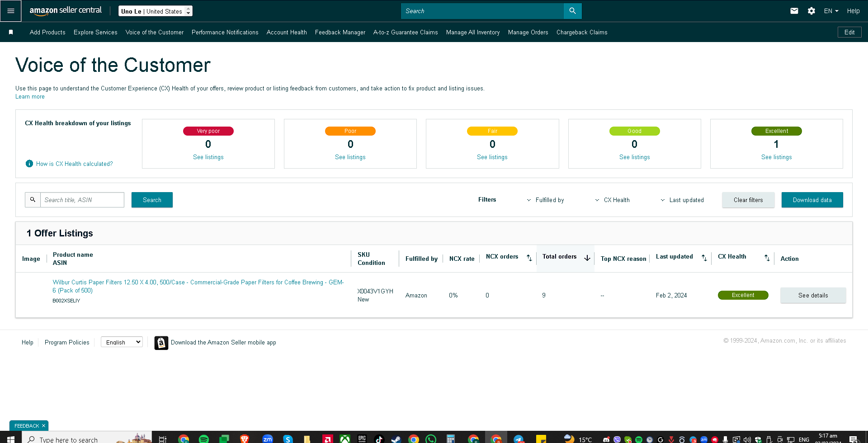
Task: Sort by Total orders arrow
Action: click(x=587, y=258)
